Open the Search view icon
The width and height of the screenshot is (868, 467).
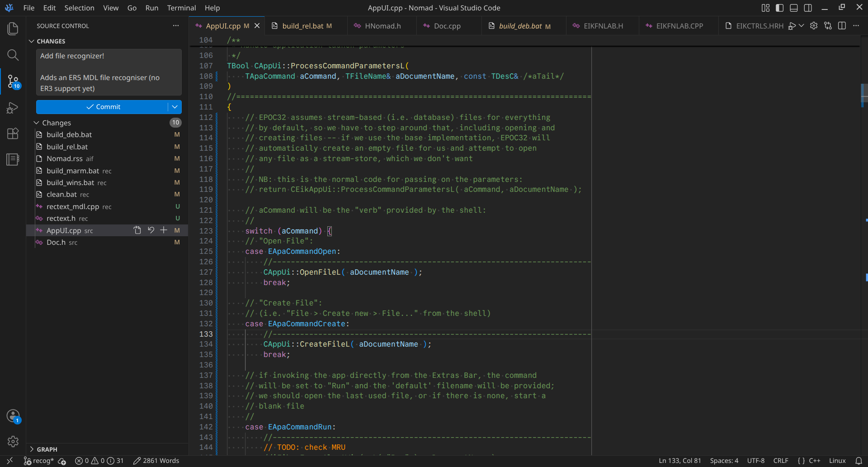[x=13, y=55]
